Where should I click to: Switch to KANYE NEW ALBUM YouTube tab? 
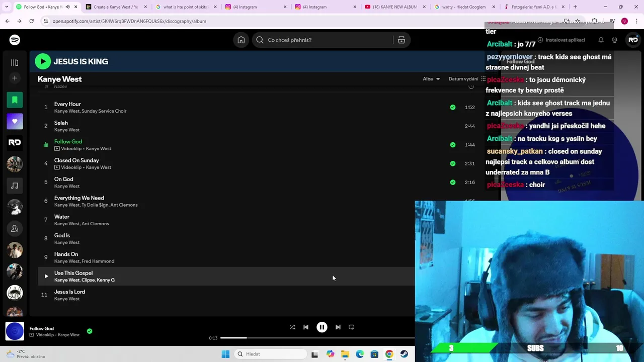(x=395, y=7)
